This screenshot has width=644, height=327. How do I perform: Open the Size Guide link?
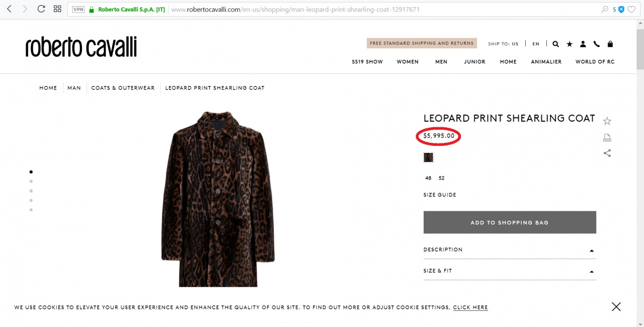[440, 195]
